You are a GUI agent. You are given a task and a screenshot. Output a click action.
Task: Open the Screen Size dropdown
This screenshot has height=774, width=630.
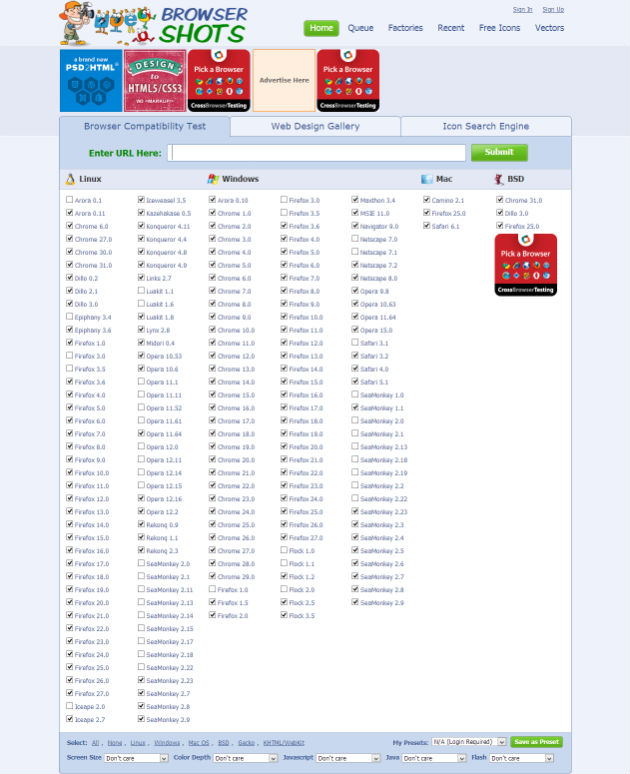tap(136, 758)
